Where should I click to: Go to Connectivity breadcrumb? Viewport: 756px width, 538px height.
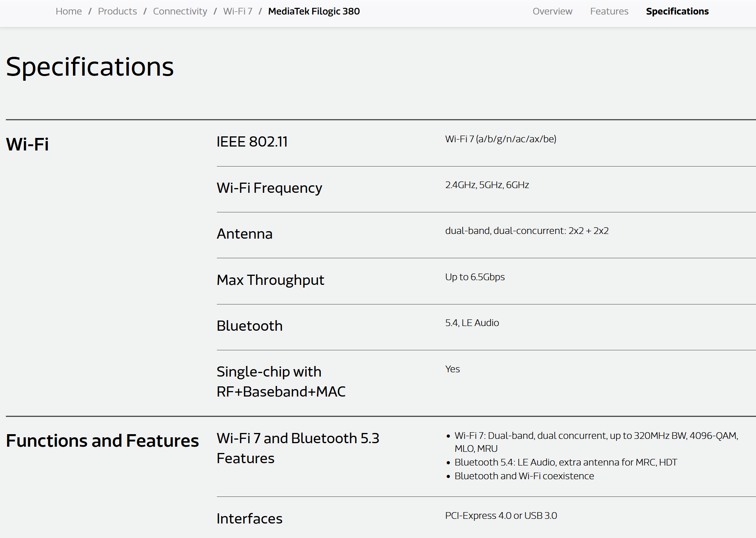pyautogui.click(x=180, y=11)
